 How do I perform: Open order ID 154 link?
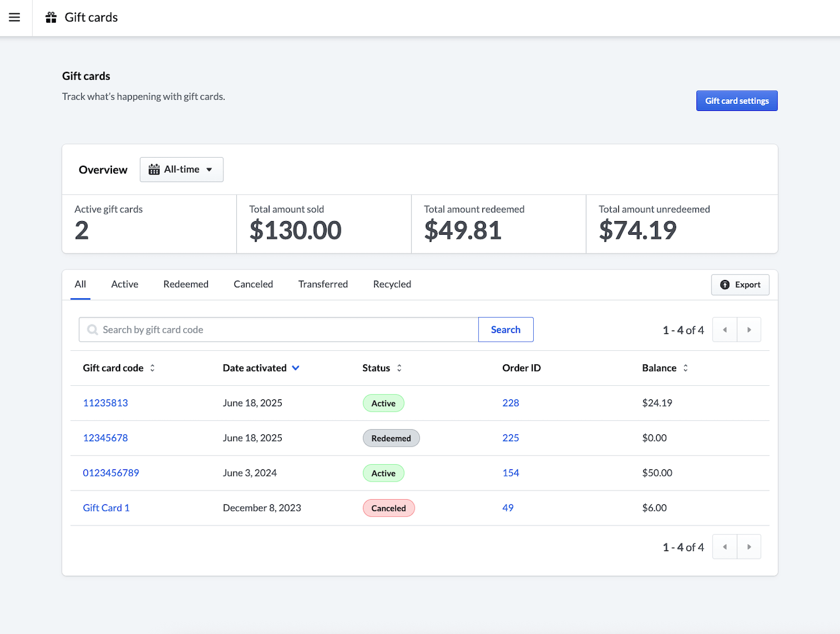(x=510, y=473)
